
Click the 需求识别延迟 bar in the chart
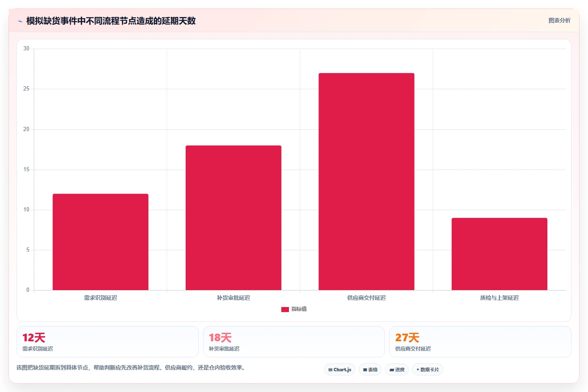[x=100, y=242]
